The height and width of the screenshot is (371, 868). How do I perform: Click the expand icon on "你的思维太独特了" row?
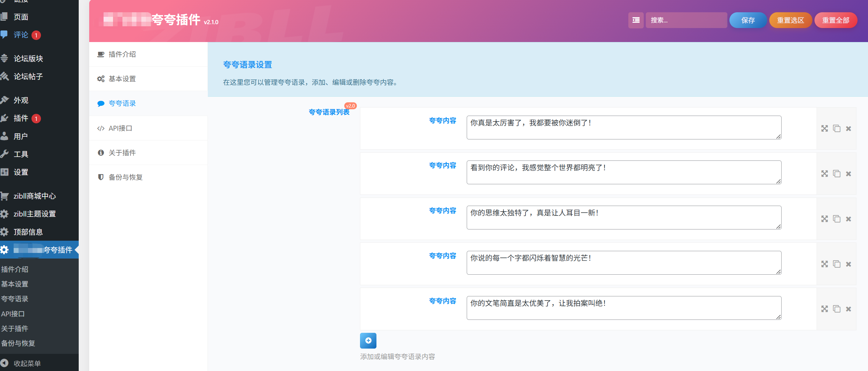click(x=825, y=219)
